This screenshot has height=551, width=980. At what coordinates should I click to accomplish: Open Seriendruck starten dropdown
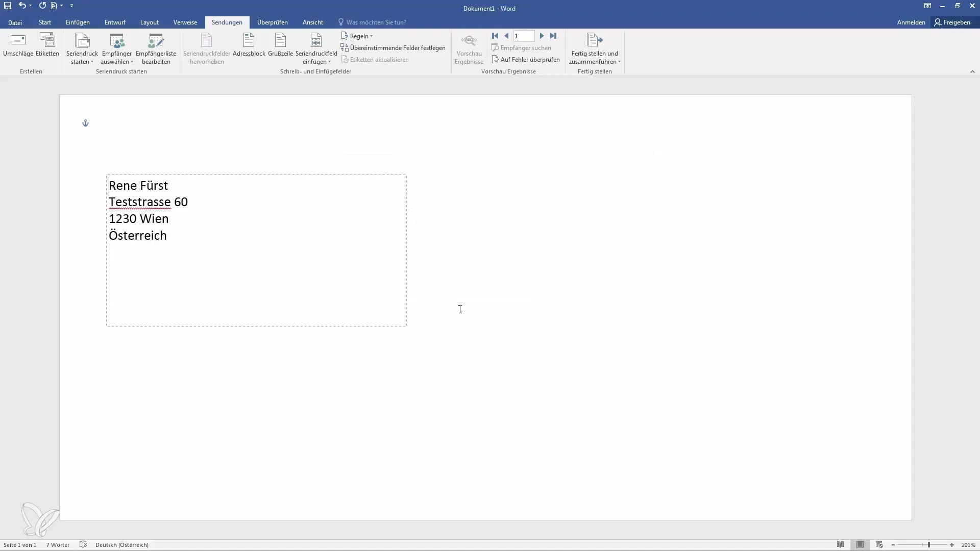pyautogui.click(x=82, y=49)
